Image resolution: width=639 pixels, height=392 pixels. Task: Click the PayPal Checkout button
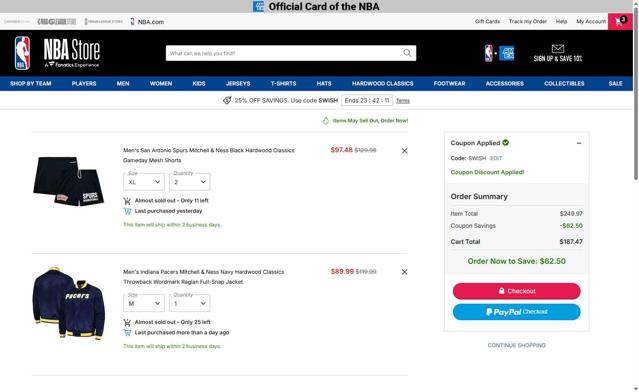516,312
